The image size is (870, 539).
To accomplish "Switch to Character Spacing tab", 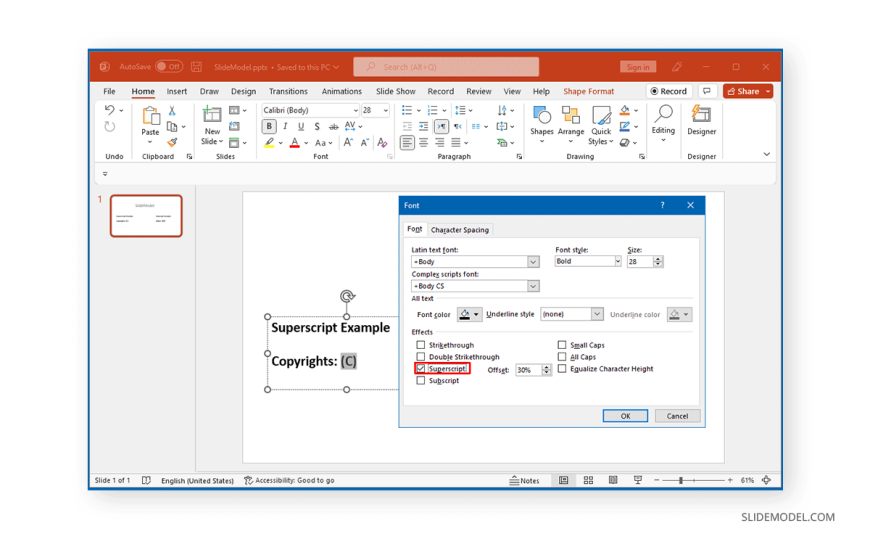I will click(459, 230).
